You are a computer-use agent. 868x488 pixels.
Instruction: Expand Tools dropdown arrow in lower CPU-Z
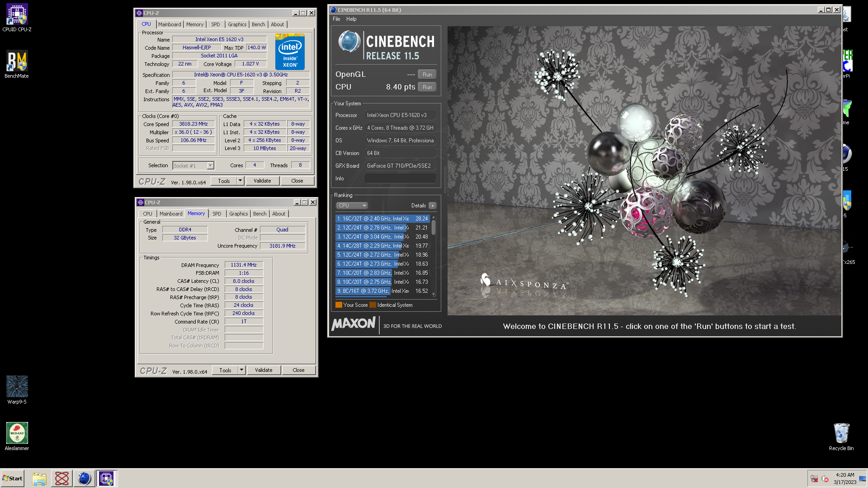(242, 370)
